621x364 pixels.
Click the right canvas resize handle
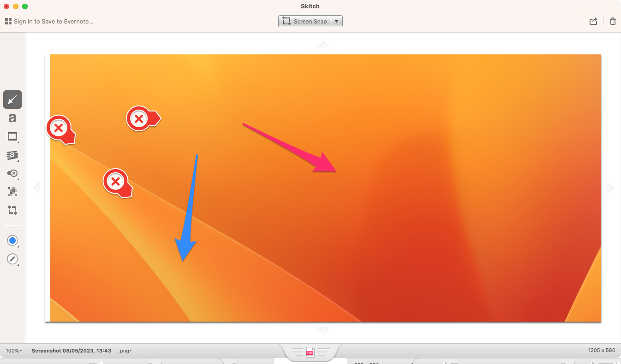(611, 188)
